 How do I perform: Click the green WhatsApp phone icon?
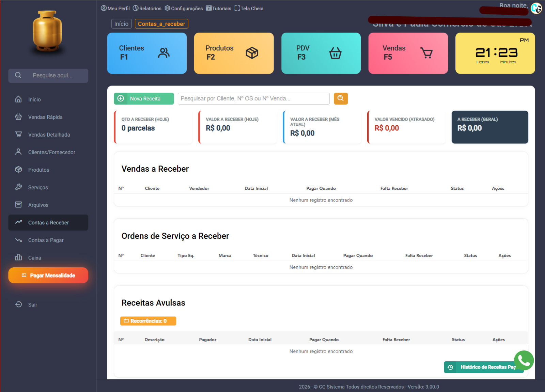[524, 360]
